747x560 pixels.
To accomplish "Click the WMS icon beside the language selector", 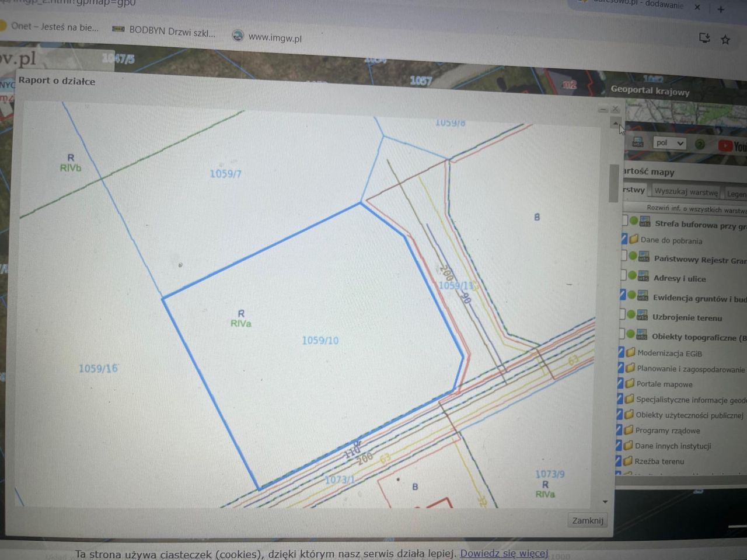I will [637, 142].
